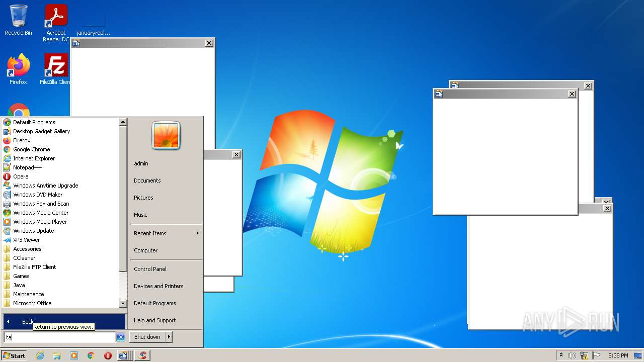Select FileZilla Client desktop shortcut

pos(56,69)
